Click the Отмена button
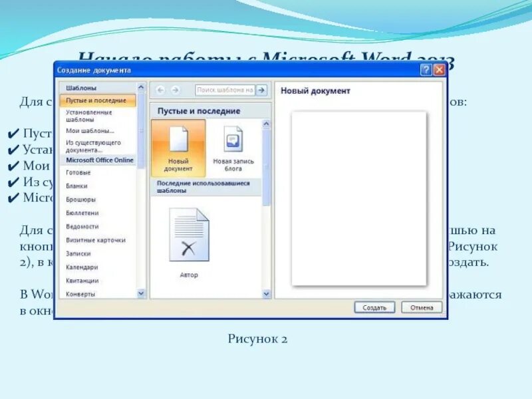This screenshot has height=399, width=532. pos(422,307)
